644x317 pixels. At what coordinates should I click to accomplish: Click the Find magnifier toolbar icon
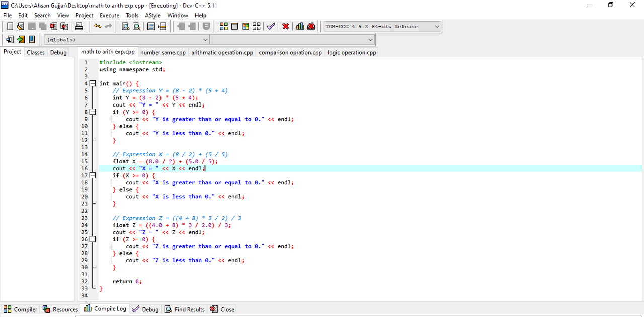coord(125,26)
